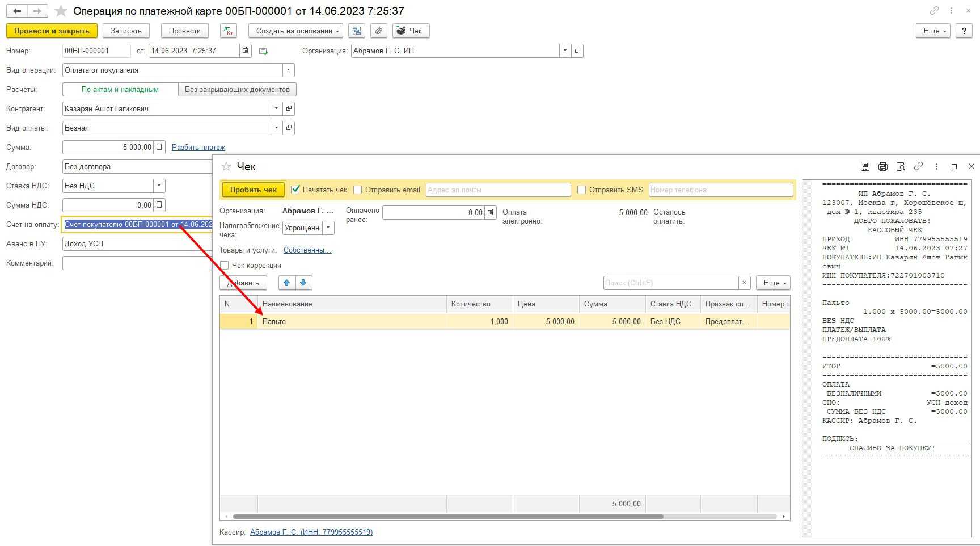
Task: Click the paperclip attachments icon
Action: pyautogui.click(x=379, y=31)
